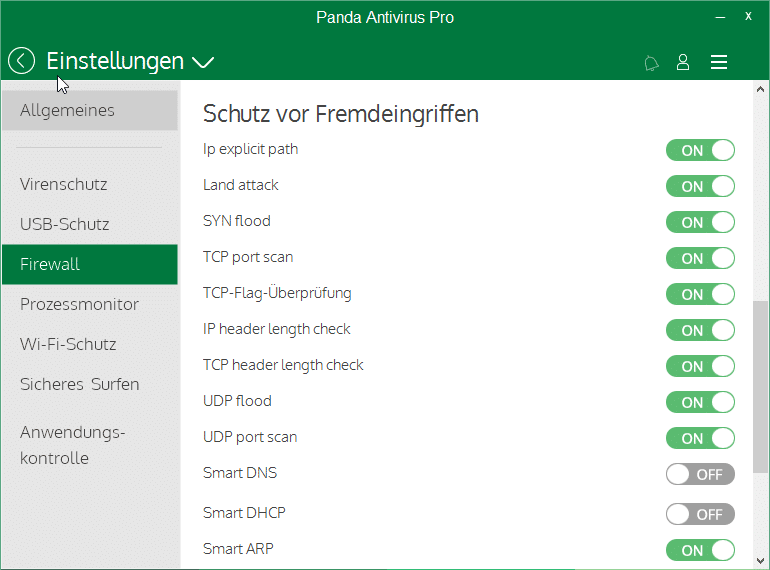The height and width of the screenshot is (570, 770).
Task: Toggle off Smart ARP
Action: pyautogui.click(x=700, y=550)
